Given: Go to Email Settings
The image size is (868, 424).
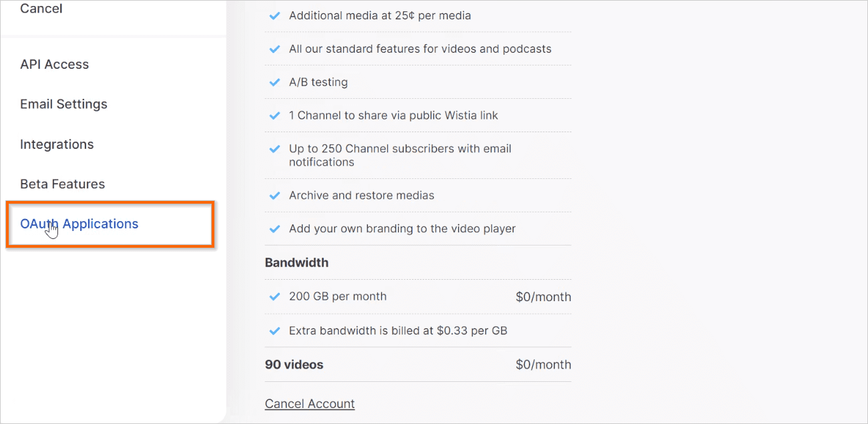Looking at the screenshot, I should (63, 104).
